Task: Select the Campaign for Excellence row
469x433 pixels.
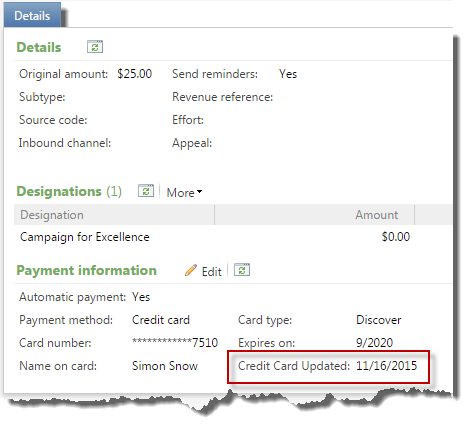Action: pos(233,237)
